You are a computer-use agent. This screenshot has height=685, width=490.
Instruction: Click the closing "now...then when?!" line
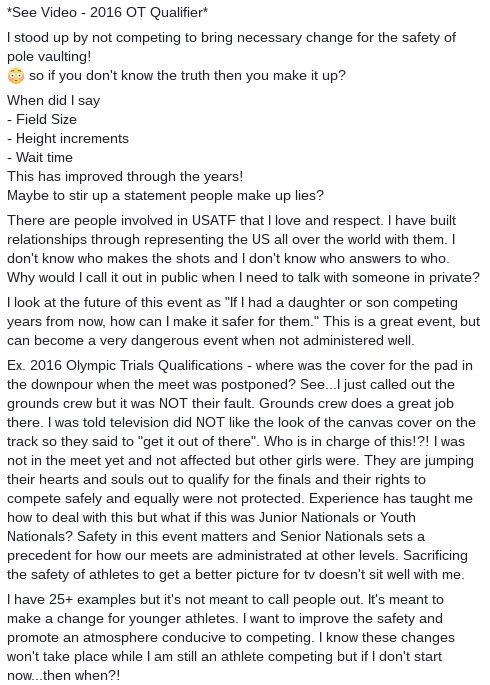tap(63, 676)
